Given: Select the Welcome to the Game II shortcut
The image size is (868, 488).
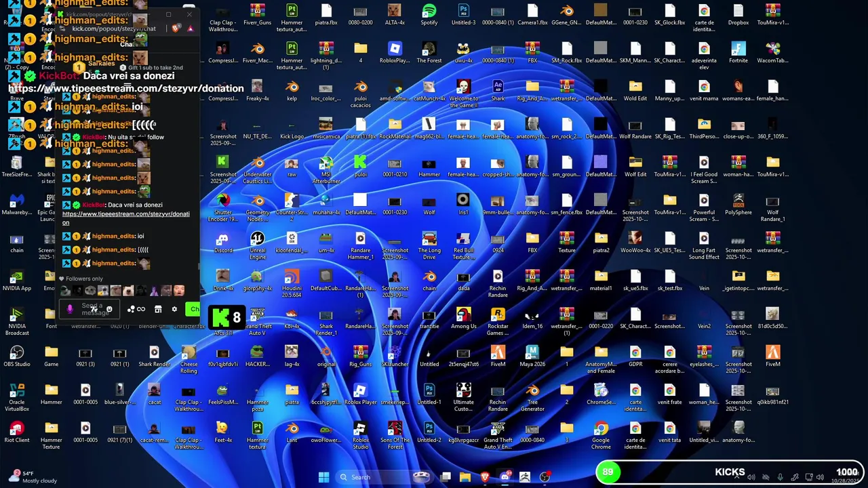Looking at the screenshot, I should point(463,95).
